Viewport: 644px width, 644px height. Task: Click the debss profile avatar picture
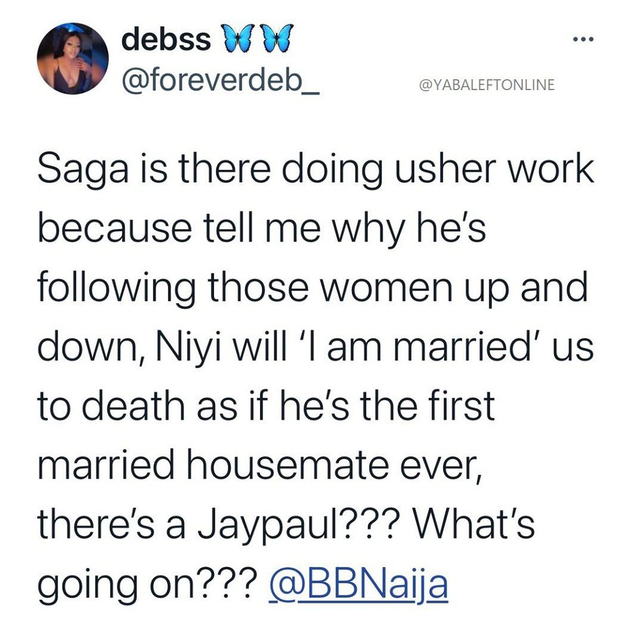73,58
